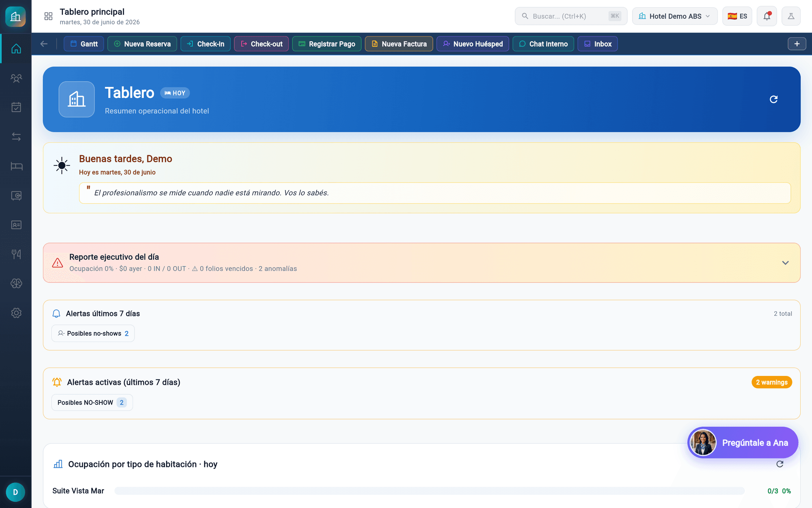Open Nuevo Huésped shortcut
Image resolution: width=812 pixels, height=508 pixels.
473,44
